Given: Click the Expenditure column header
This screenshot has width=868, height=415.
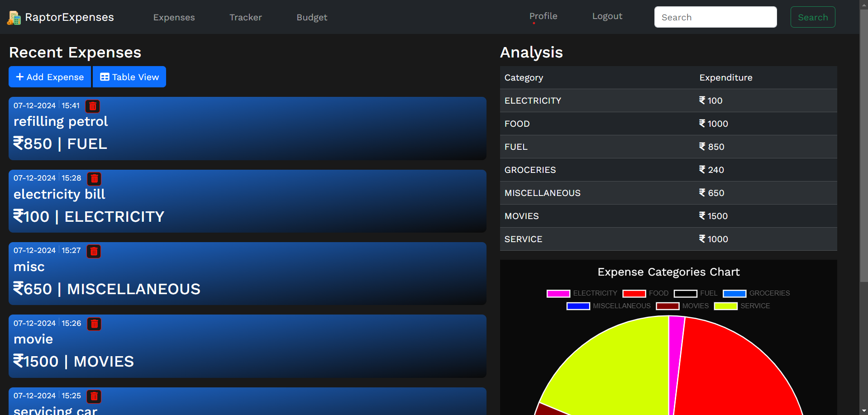Looking at the screenshot, I should click(x=726, y=77).
